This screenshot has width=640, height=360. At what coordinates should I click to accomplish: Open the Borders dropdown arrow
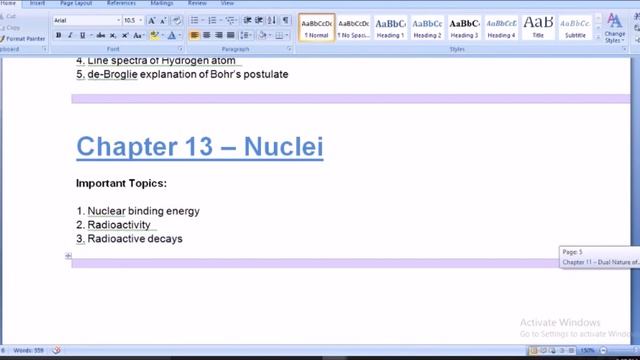(287, 36)
